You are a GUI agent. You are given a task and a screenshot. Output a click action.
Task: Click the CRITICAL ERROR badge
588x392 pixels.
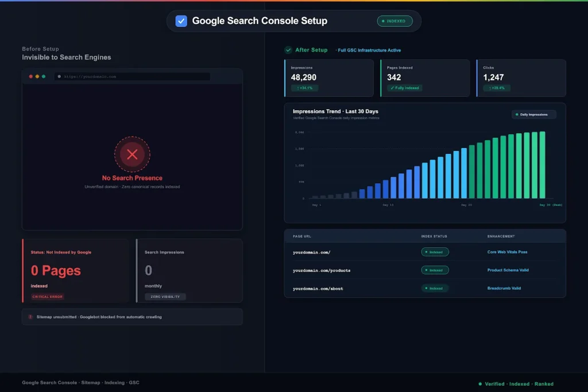[x=47, y=297]
